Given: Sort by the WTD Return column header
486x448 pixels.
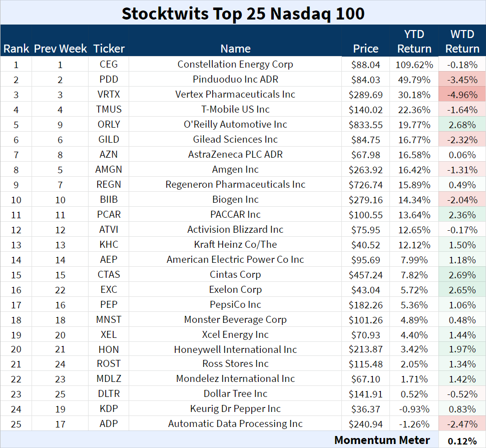Looking at the screenshot, I should (x=462, y=41).
